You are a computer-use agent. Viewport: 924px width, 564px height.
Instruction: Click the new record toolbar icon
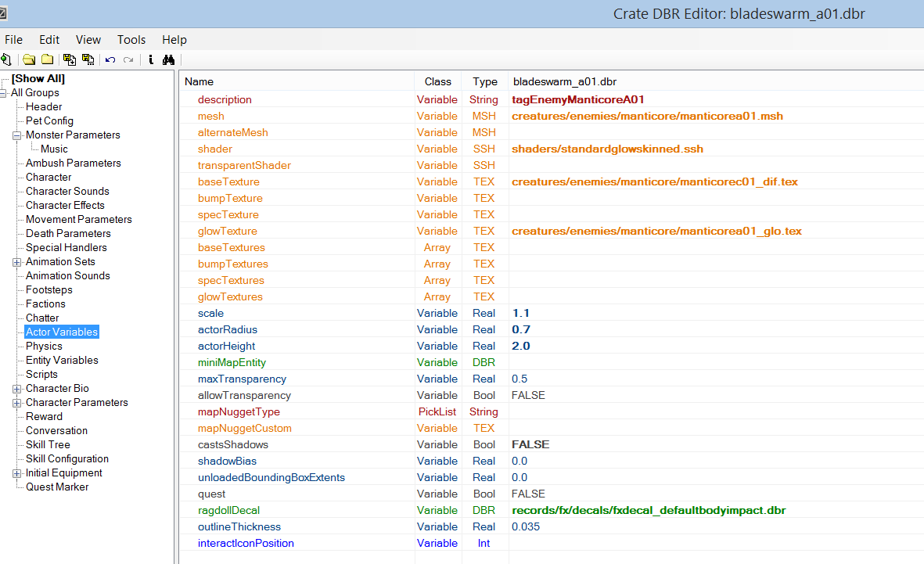pyautogui.click(x=6, y=59)
